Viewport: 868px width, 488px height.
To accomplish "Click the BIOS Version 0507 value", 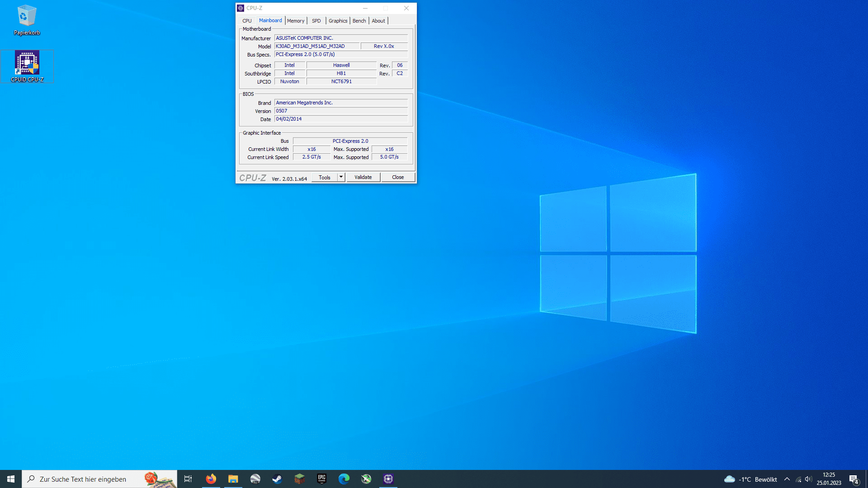I will tap(341, 111).
